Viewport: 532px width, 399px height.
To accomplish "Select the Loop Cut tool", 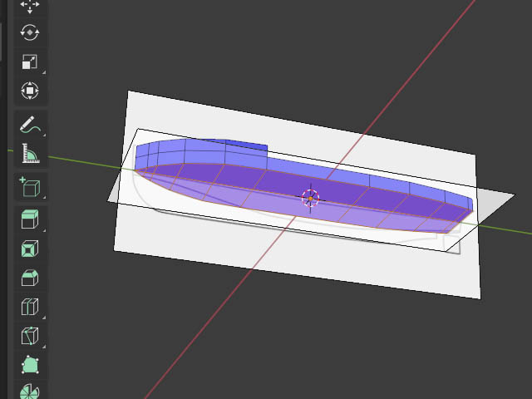I will click(x=30, y=307).
